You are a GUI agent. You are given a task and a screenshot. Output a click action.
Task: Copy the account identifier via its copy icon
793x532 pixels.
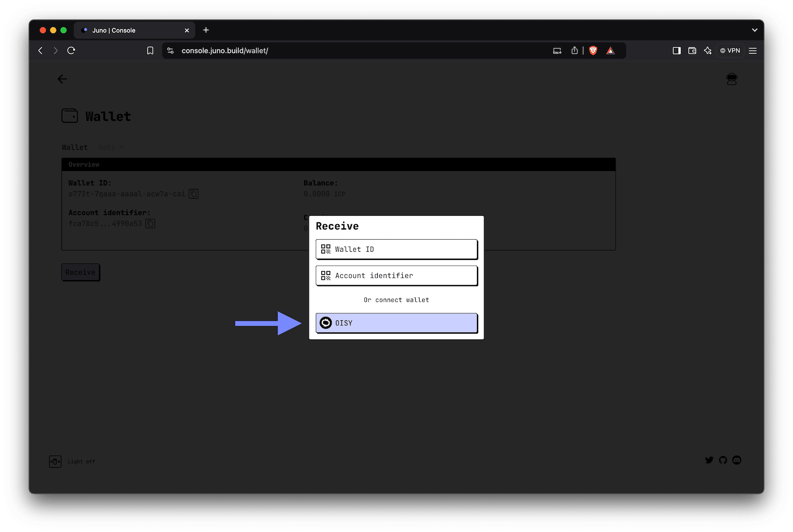pos(150,223)
